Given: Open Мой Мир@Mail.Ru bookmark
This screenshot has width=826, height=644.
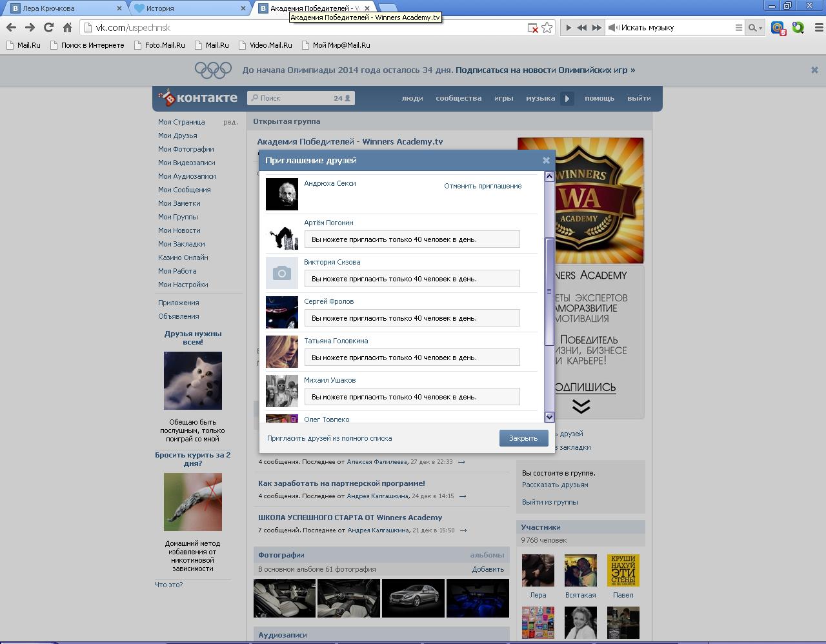Looking at the screenshot, I should [336, 45].
